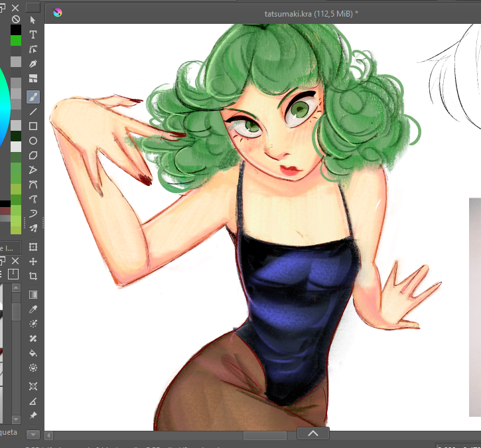Select the Rectangle tool

[33, 126]
